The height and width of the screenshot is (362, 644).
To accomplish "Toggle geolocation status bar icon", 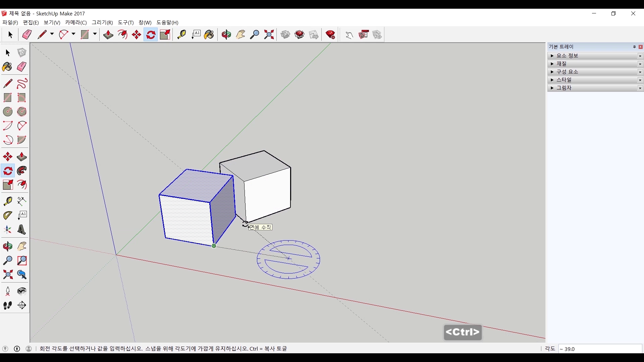I will tap(5, 349).
